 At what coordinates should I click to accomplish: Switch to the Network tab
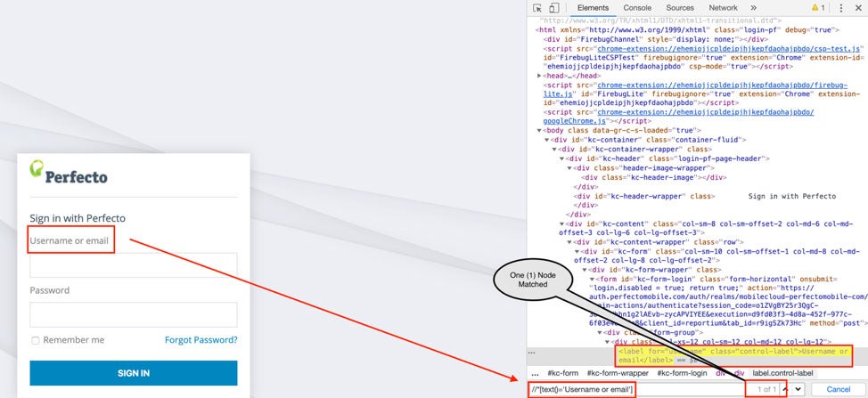pyautogui.click(x=723, y=8)
